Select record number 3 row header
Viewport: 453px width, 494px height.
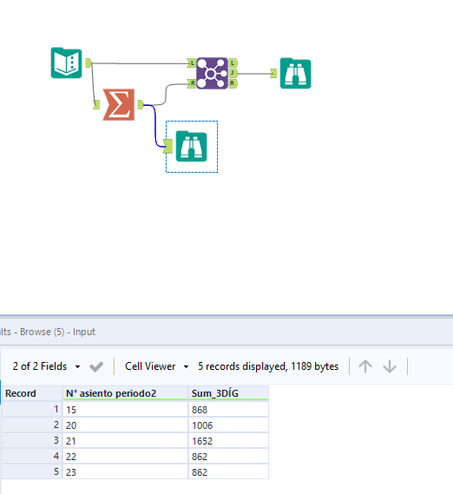(x=32, y=441)
